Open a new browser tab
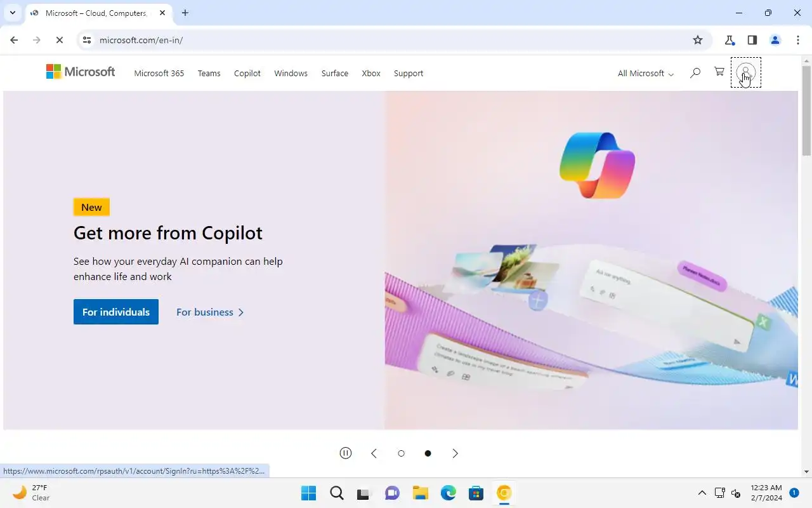Screen dimensions: 812x508 point(185,13)
